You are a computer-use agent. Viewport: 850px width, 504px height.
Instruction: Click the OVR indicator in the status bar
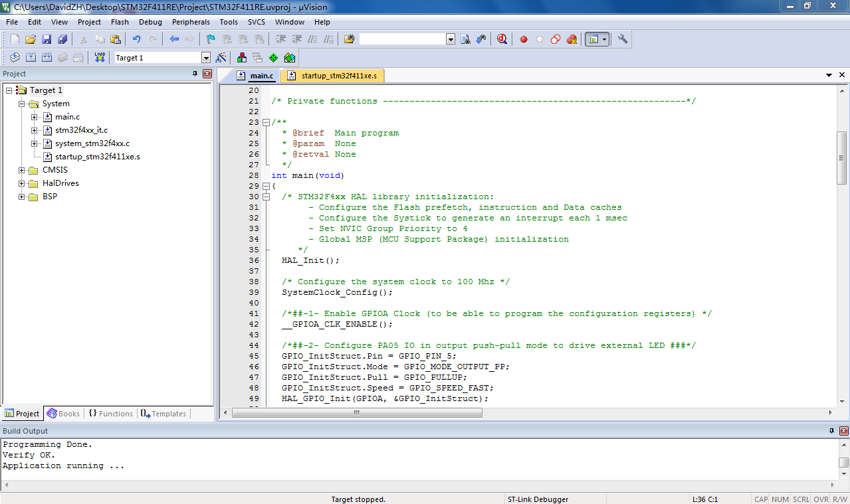coord(821,499)
